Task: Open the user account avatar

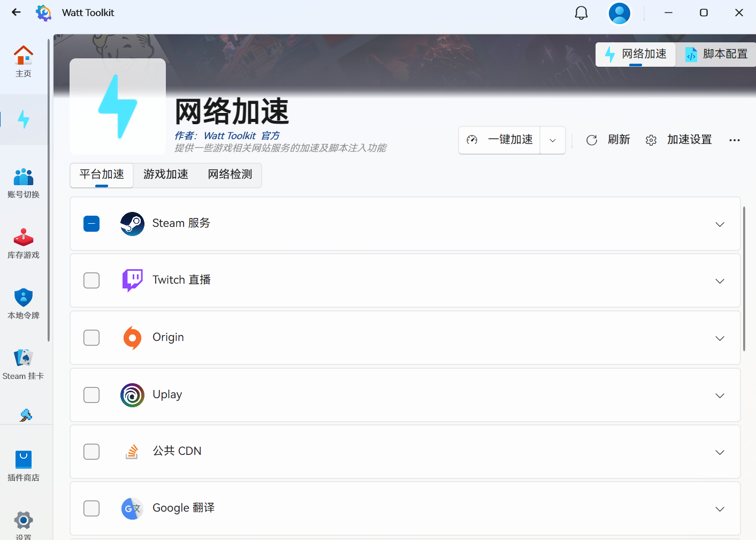Action: pyautogui.click(x=620, y=13)
